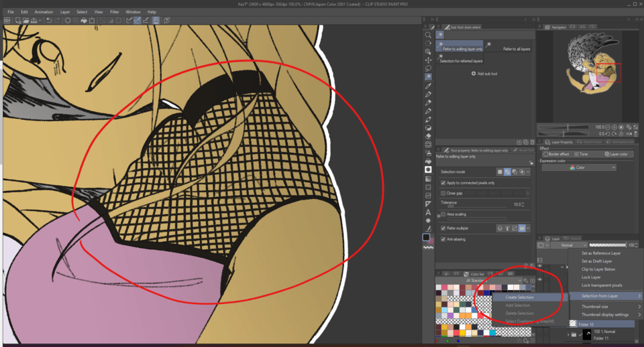Viewport: 644px width, 347px height.
Task: Choose Create Selection from submenu
Action: [x=530, y=297]
